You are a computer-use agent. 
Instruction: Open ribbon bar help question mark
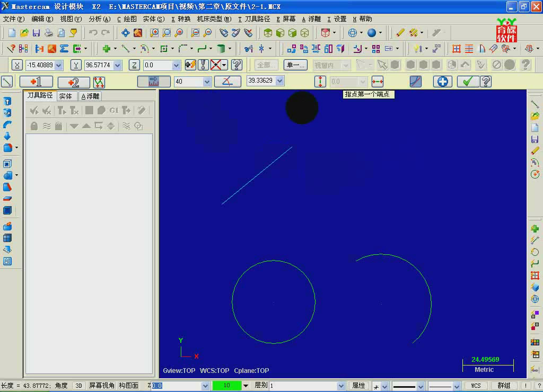point(486,82)
